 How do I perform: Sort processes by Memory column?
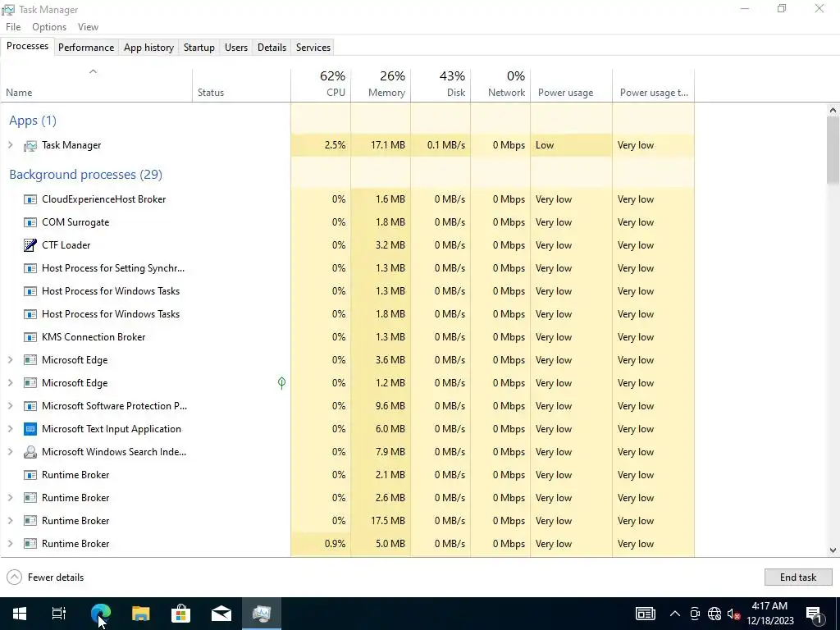(381, 84)
